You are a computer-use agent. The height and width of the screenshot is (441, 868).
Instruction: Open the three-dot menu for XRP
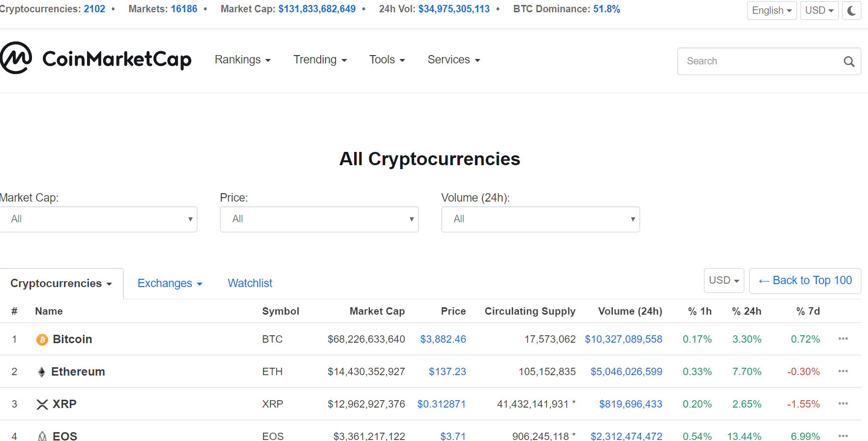pyautogui.click(x=843, y=404)
